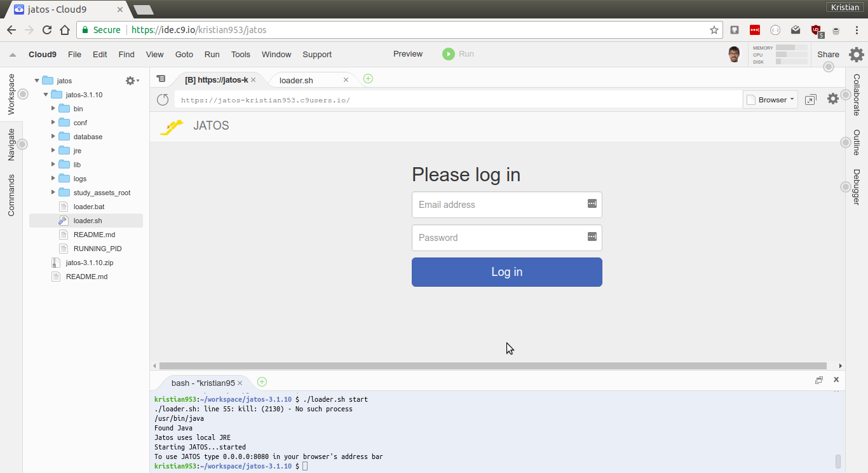Open the Window menu
Viewport: 868px width, 473px height.
[276, 55]
